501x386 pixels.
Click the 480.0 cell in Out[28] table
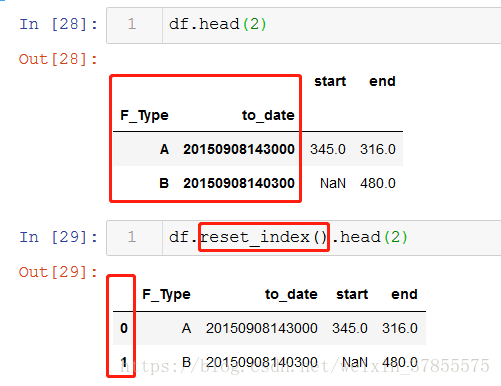(378, 183)
